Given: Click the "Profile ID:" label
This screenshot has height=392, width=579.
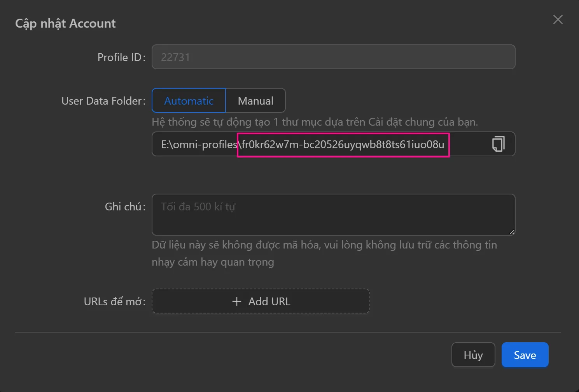Looking at the screenshot, I should coord(121,58).
